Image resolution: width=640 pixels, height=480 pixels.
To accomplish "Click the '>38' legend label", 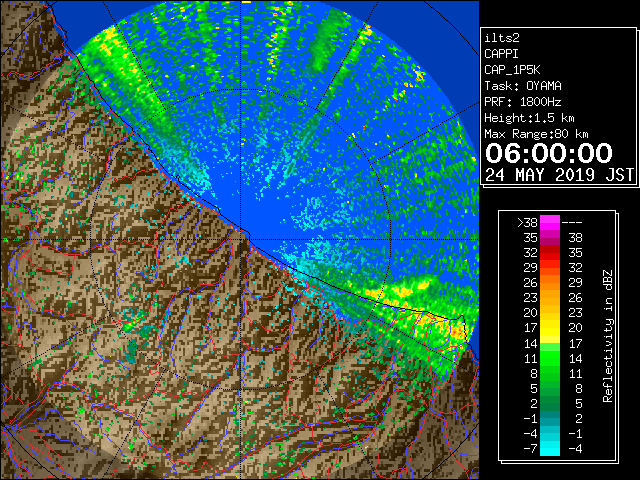I will click(527, 223).
